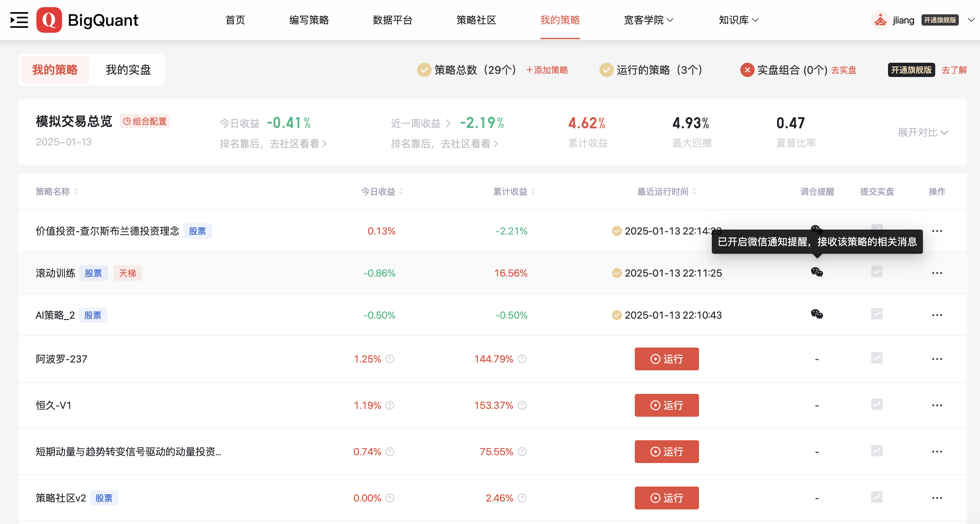Expand the 宽客学院 dropdown menu
The height and width of the screenshot is (524, 980).
click(x=648, y=20)
